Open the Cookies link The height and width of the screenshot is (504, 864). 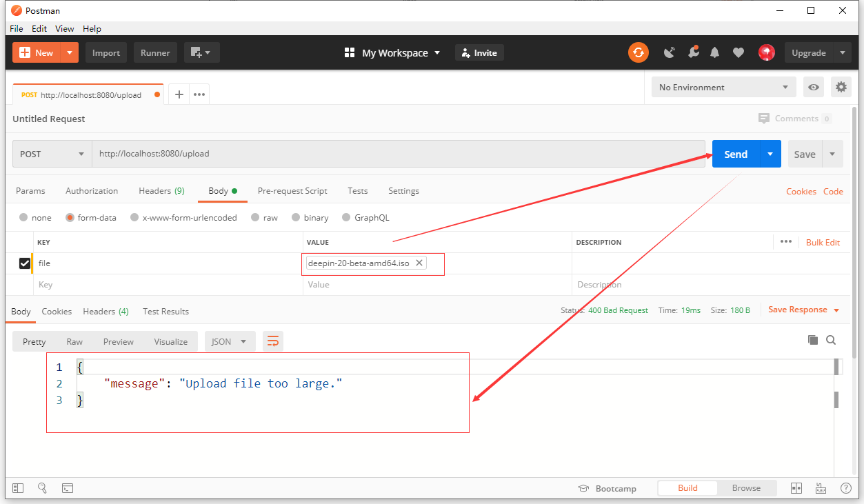click(x=801, y=192)
